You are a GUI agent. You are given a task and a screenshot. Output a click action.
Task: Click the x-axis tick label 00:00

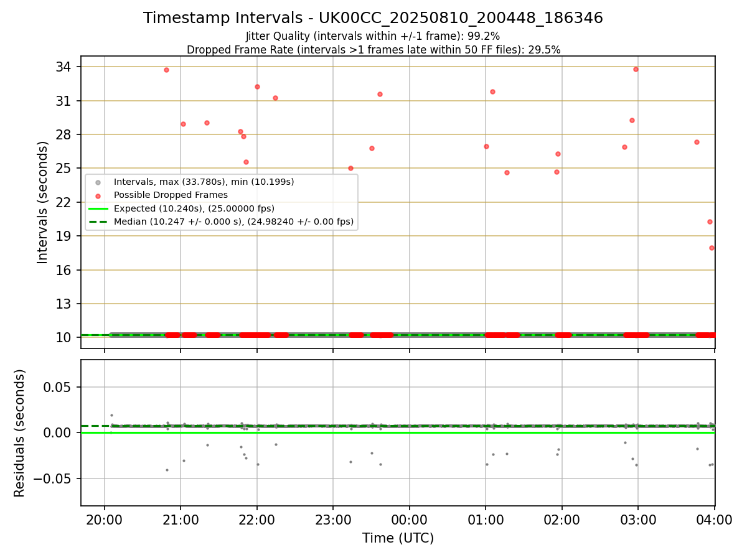[410, 520]
